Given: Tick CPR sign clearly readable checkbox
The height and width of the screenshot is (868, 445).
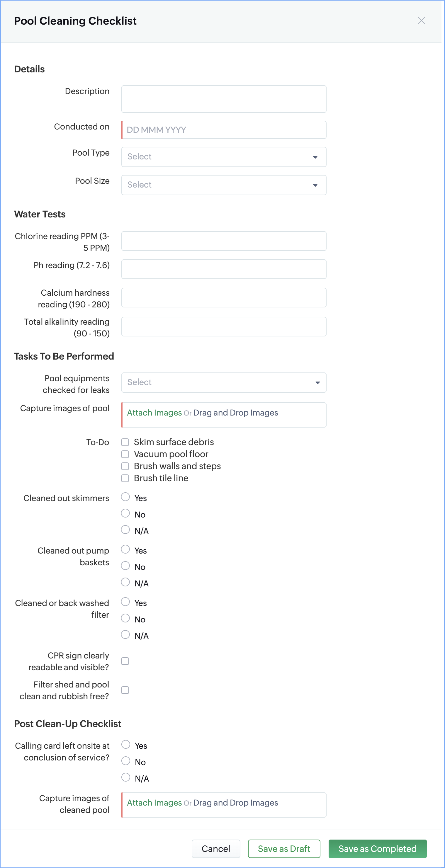Looking at the screenshot, I should (125, 661).
